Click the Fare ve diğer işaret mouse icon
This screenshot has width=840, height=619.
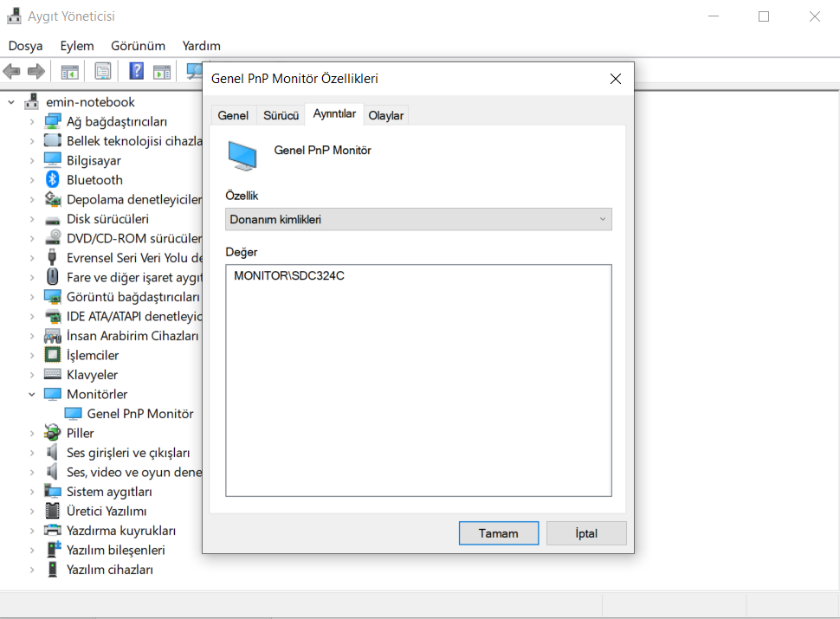[x=52, y=277]
